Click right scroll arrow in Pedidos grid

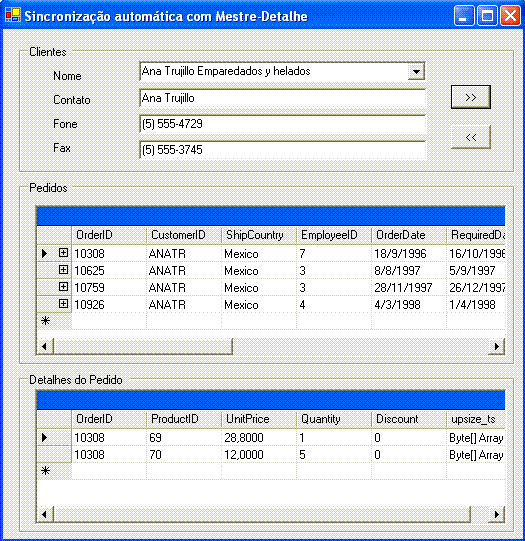pos(497,346)
